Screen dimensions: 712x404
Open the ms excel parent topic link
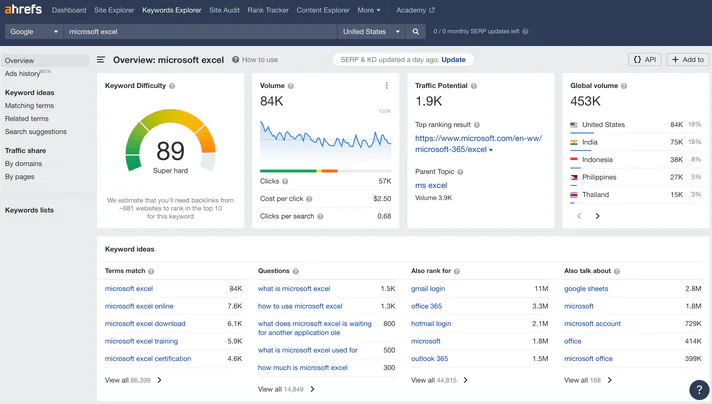(x=431, y=186)
